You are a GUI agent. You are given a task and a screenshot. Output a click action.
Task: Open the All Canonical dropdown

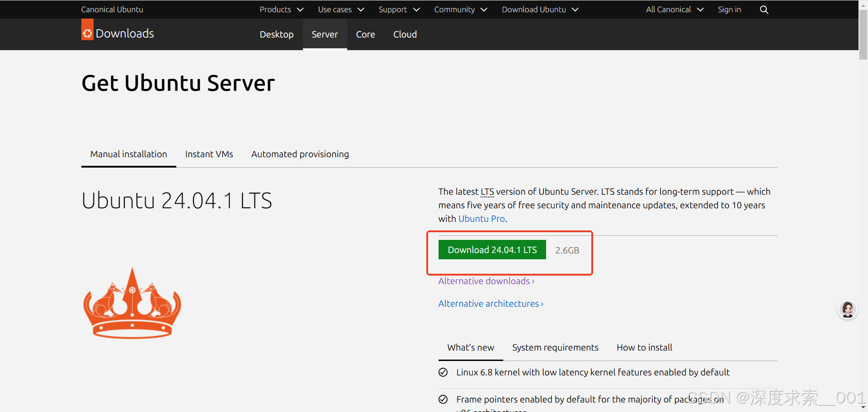[675, 9]
